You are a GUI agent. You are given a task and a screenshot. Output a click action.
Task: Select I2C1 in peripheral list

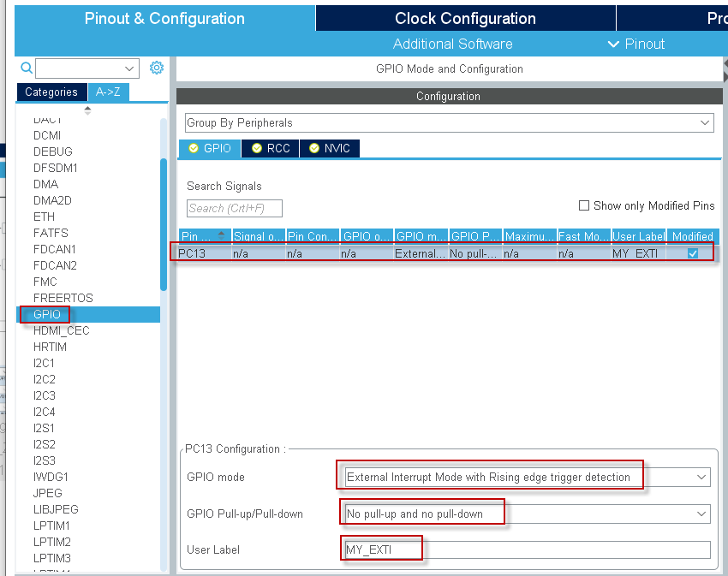[44, 363]
